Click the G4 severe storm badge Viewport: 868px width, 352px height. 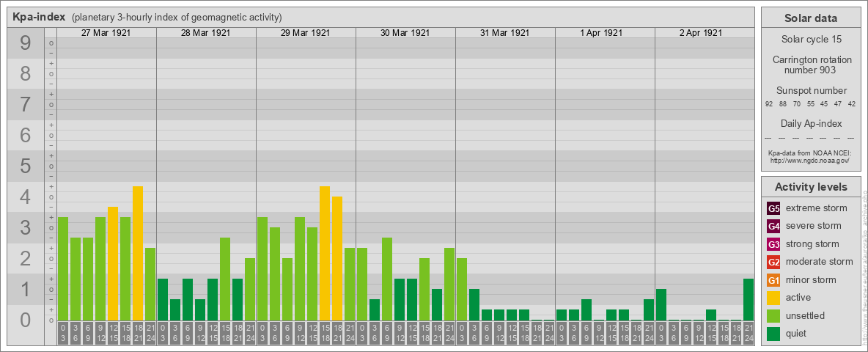773,226
